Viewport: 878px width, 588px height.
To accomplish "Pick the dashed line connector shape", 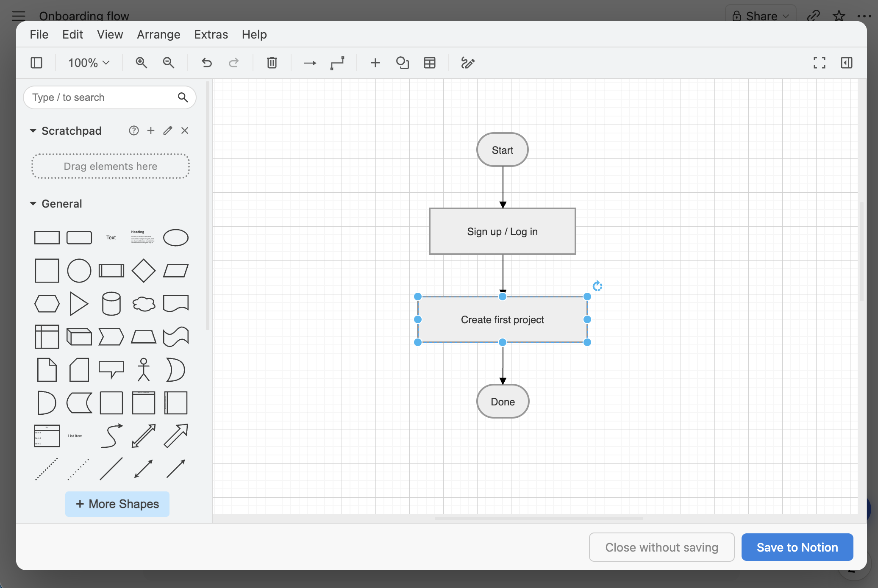I will coord(47,469).
